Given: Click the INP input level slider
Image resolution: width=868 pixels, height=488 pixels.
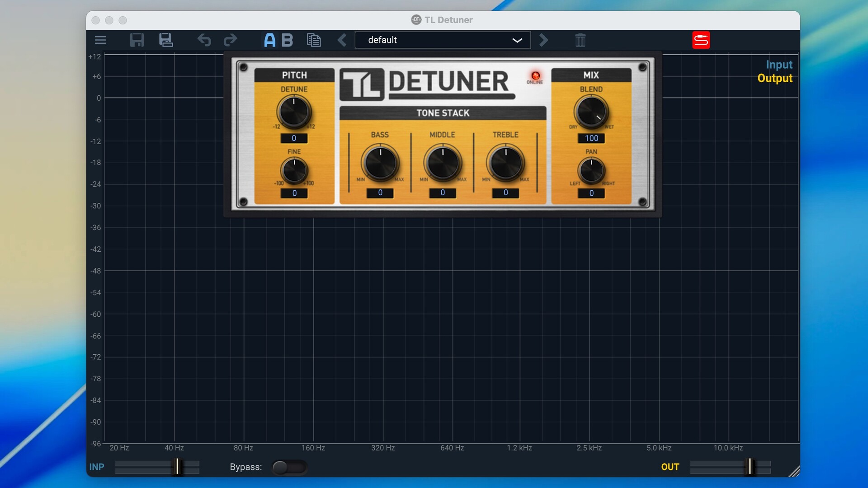Looking at the screenshot, I should [157, 467].
